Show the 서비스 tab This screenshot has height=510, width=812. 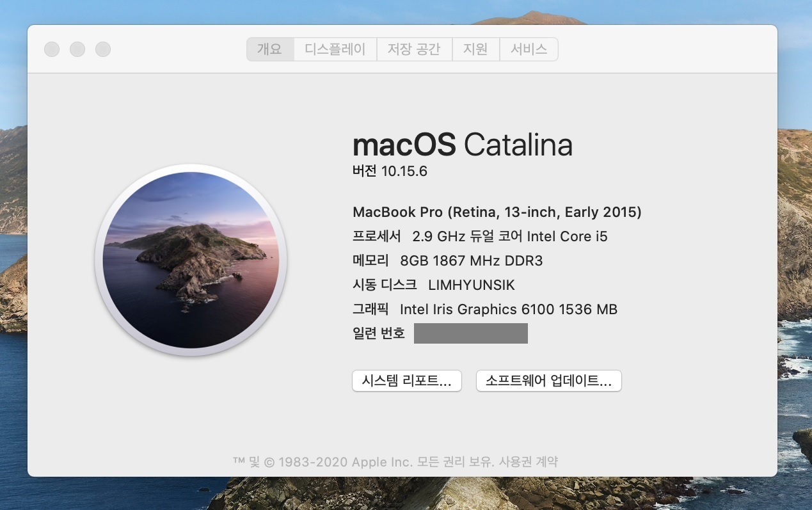[529, 49]
